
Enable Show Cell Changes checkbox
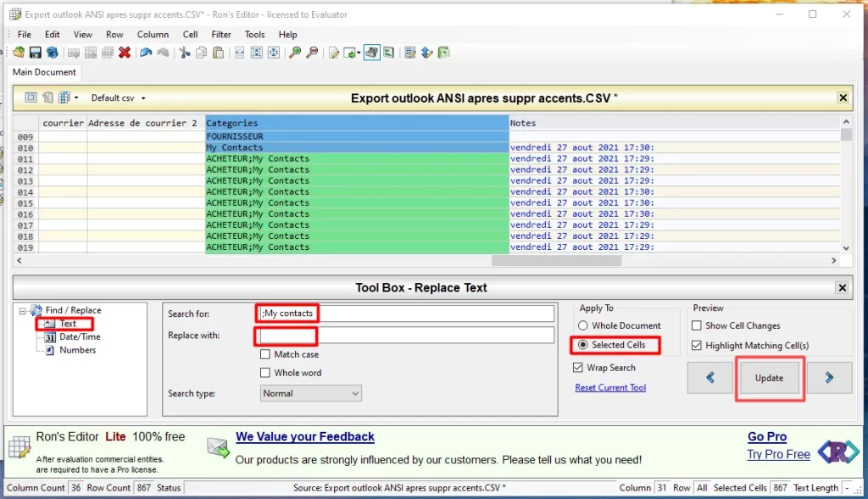(697, 325)
